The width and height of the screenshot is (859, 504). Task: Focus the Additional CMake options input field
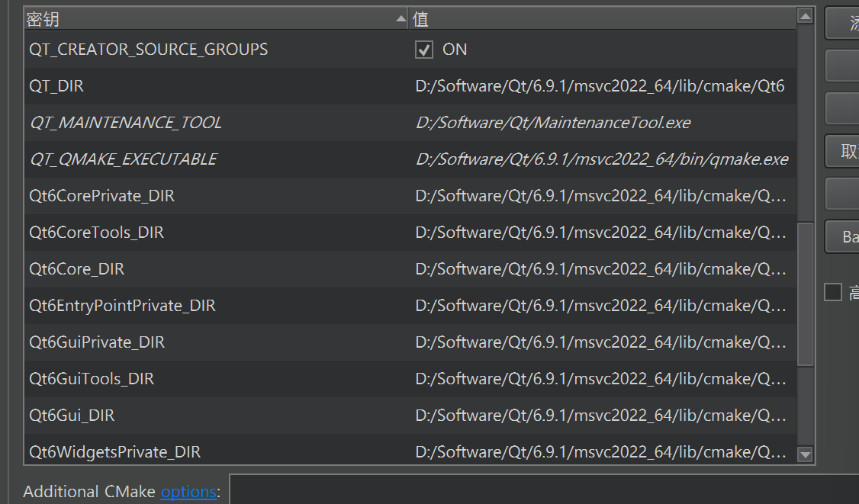click(544, 490)
